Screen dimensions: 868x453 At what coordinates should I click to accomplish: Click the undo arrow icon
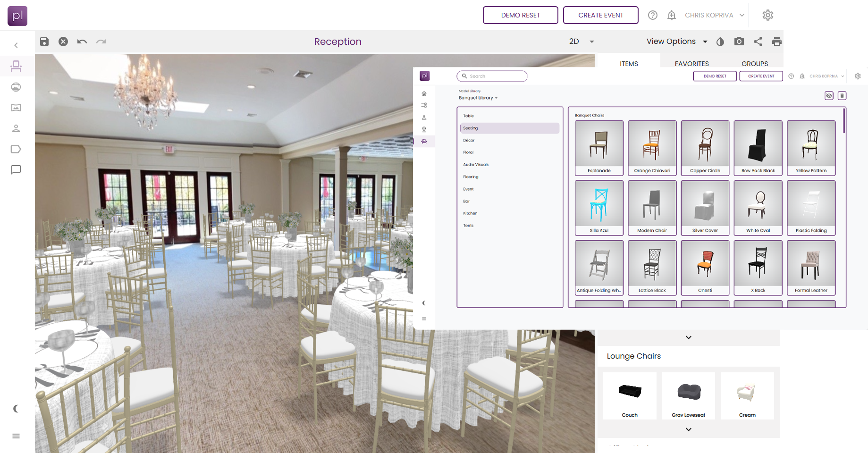point(82,42)
